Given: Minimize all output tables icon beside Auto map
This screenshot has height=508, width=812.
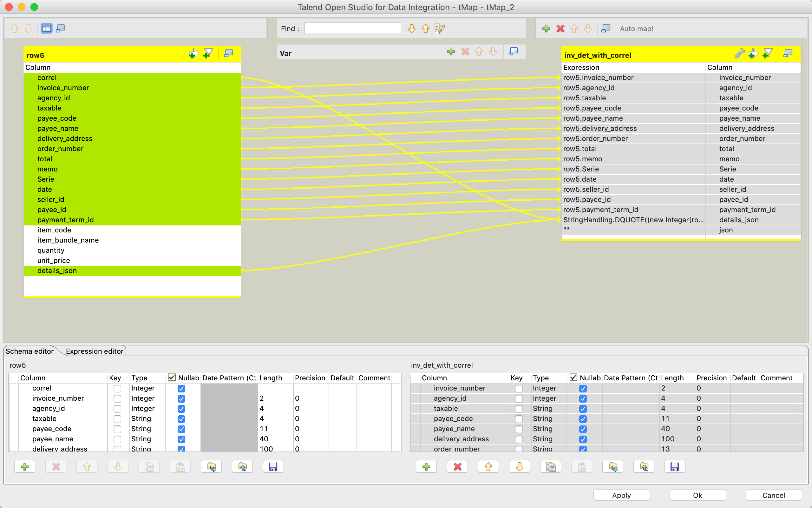Looking at the screenshot, I should (x=606, y=29).
